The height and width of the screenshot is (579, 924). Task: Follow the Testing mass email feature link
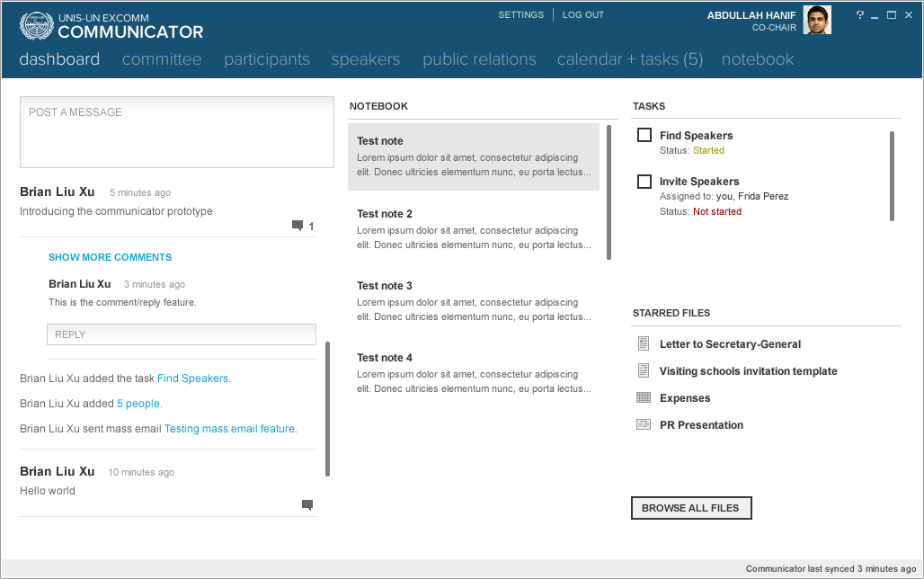229,429
